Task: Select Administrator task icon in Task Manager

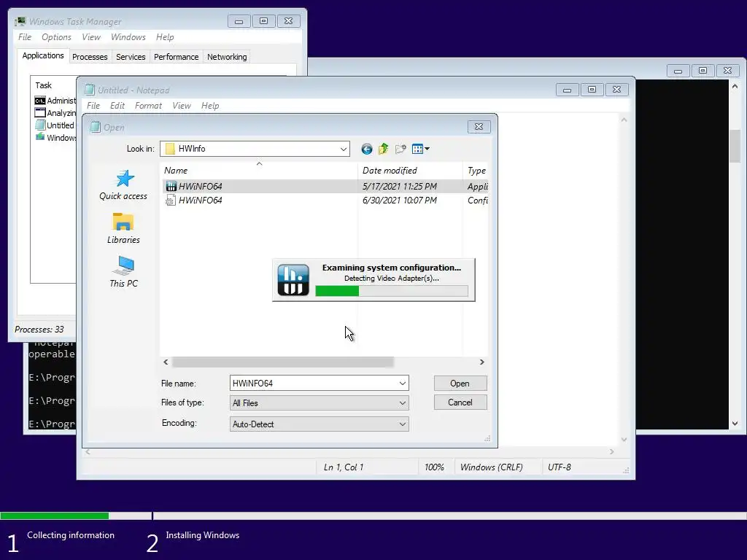Action: point(40,101)
